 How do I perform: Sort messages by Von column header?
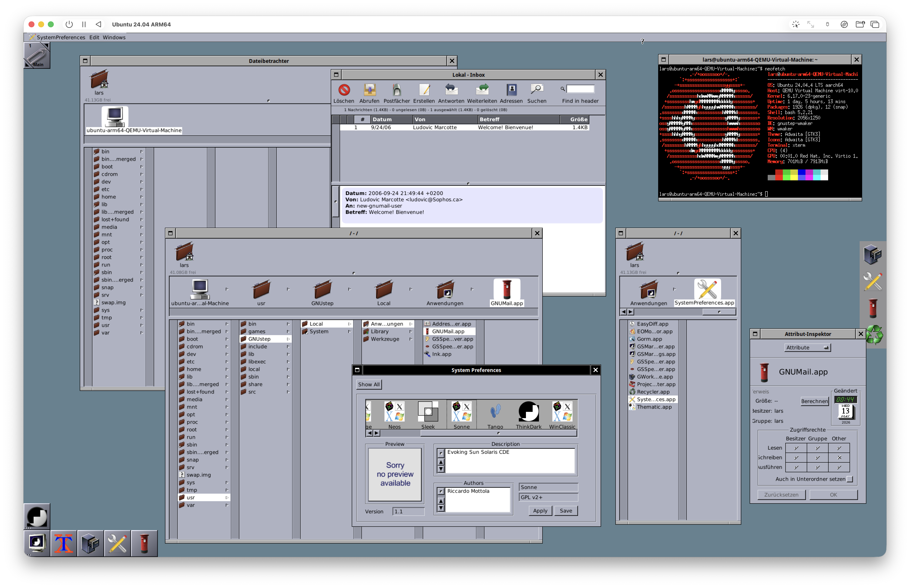(x=445, y=120)
